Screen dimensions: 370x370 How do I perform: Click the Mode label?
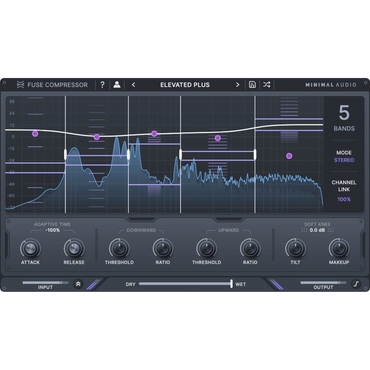[x=344, y=153]
